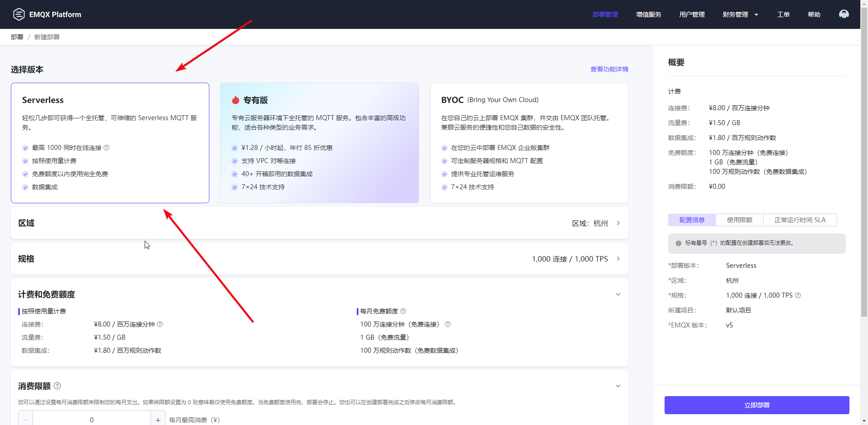Collapse the 消费限额 section
This screenshot has height=425, width=868.
click(618, 386)
